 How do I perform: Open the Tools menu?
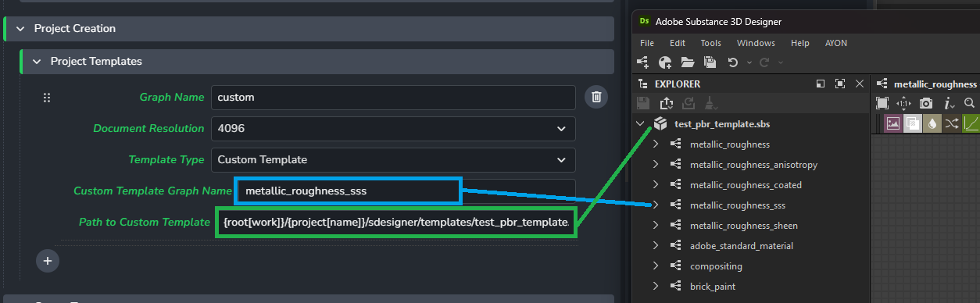710,43
